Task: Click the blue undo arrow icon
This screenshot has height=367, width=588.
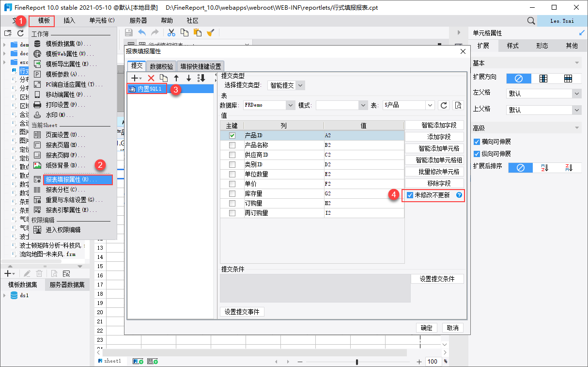Action: pyautogui.click(x=142, y=32)
